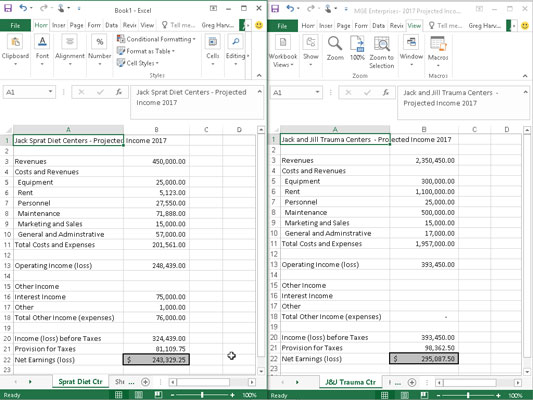Image resolution: width=533 pixels, height=400 pixels.
Task: Open Workbook Views in right window
Action: (x=283, y=52)
